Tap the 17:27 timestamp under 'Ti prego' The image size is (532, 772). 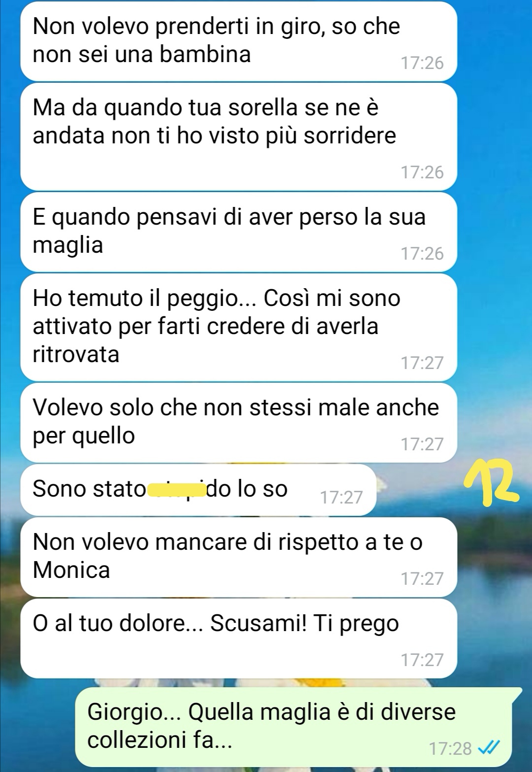point(422,660)
